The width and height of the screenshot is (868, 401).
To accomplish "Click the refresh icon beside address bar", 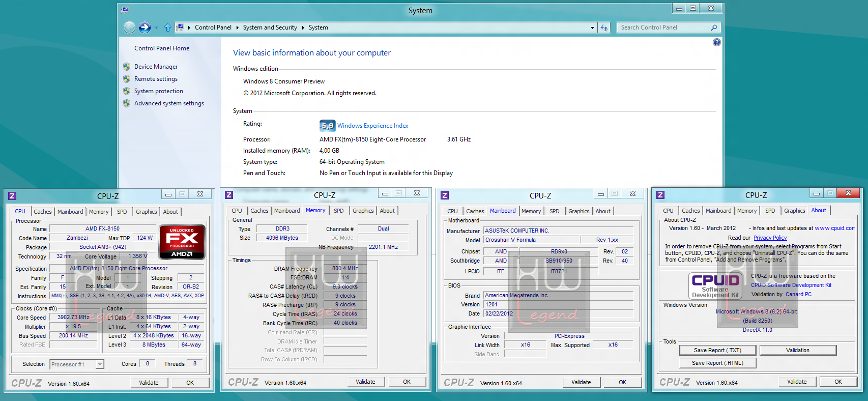I will coord(604,27).
